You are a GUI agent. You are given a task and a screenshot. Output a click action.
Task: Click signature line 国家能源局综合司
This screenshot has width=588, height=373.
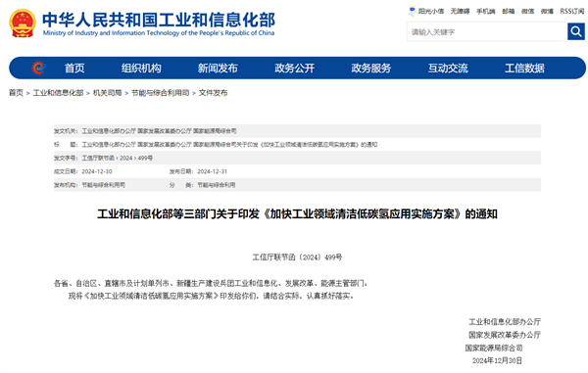(x=494, y=348)
